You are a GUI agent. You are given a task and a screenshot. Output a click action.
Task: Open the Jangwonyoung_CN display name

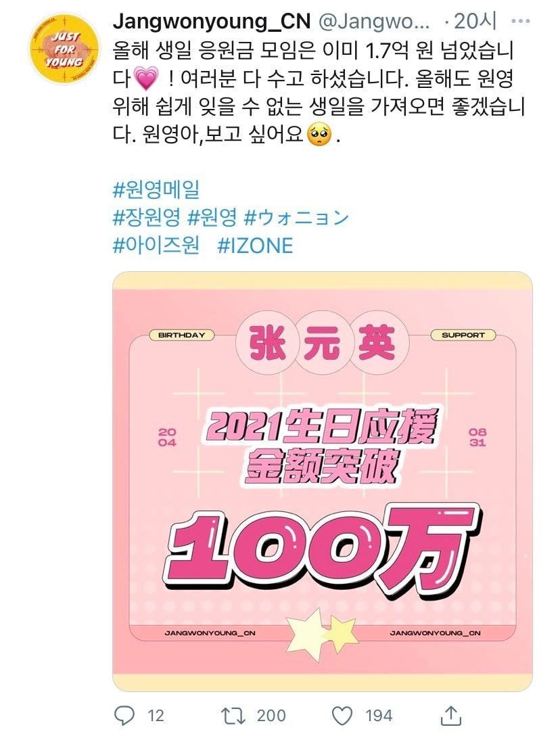212,21
